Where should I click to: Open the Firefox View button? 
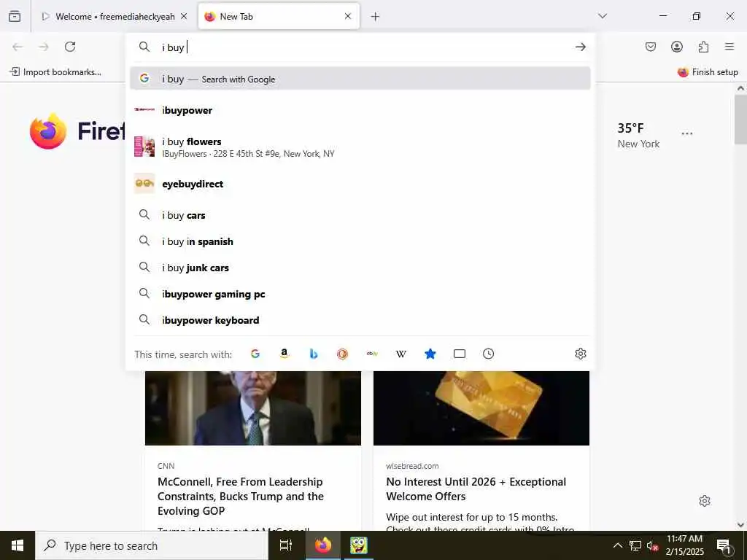pos(15,16)
